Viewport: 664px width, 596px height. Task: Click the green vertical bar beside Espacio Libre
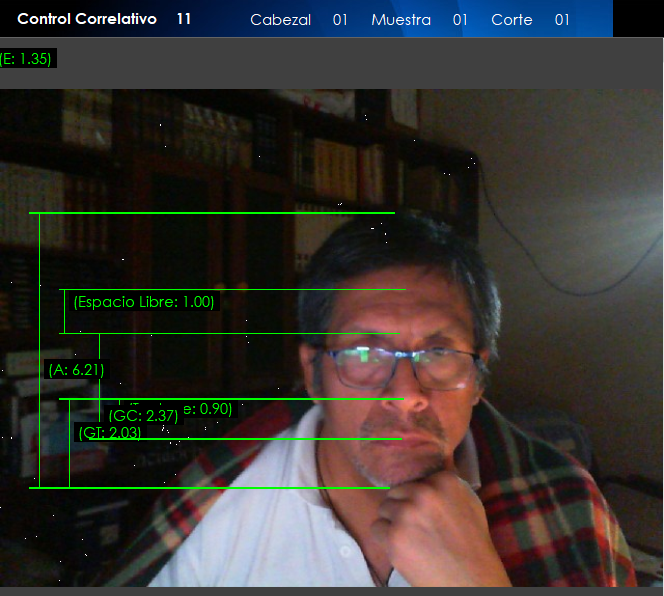[x=64, y=311]
